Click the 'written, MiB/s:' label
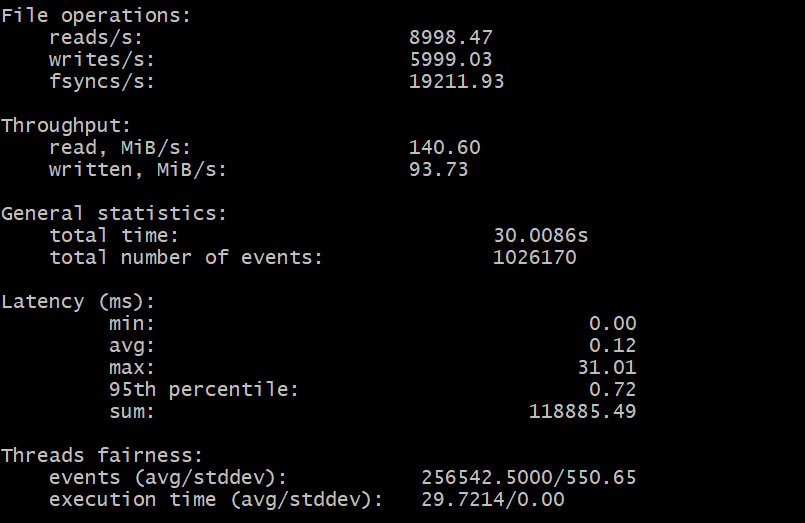This screenshot has width=805, height=523. point(138,170)
